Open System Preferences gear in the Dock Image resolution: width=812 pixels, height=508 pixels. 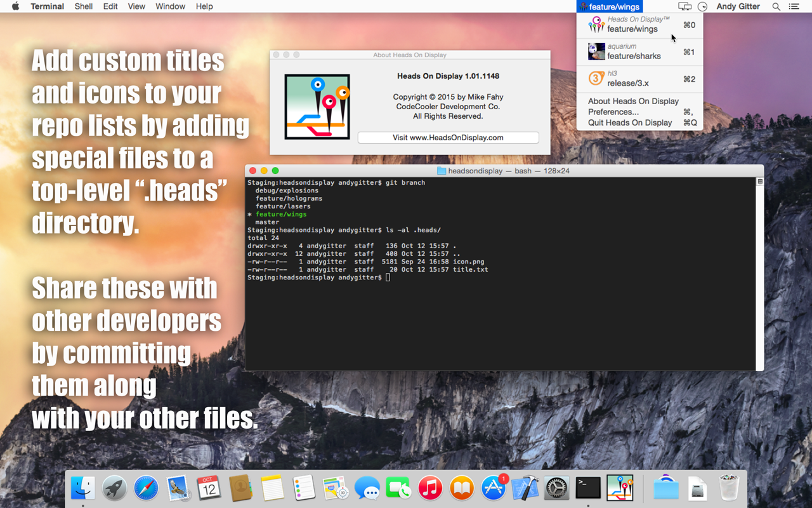pyautogui.click(x=556, y=488)
